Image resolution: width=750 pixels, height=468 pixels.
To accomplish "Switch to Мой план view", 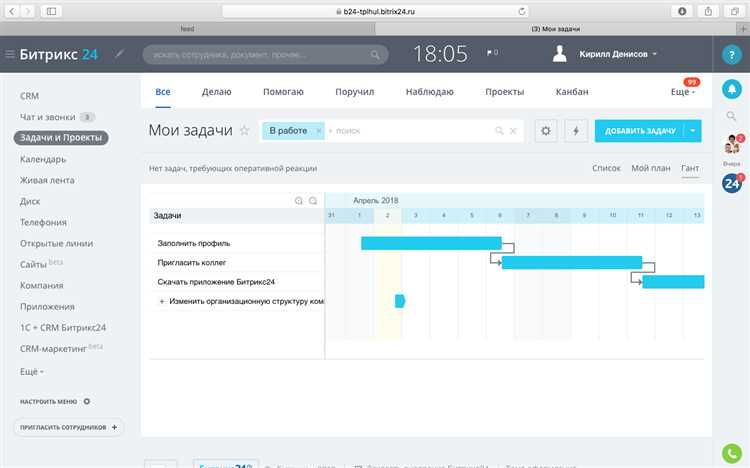I will (651, 168).
